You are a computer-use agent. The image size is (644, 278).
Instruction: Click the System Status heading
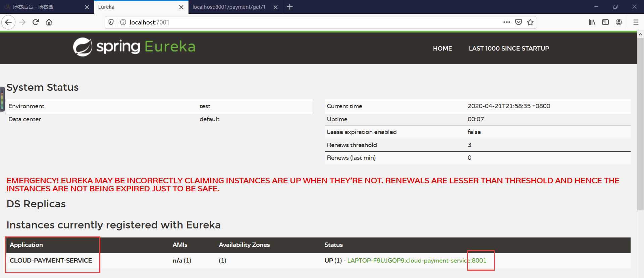click(x=43, y=87)
